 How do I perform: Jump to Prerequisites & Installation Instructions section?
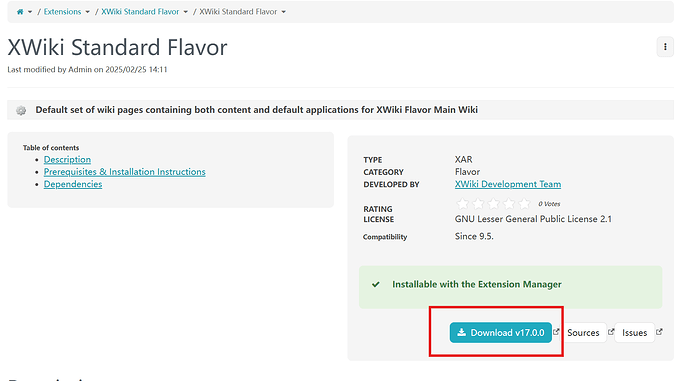pos(125,172)
